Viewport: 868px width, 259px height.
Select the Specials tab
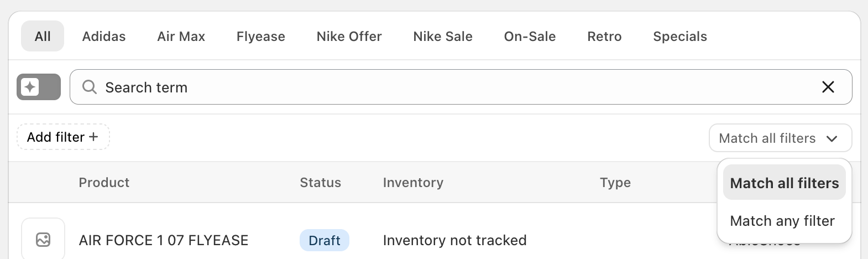680,37
